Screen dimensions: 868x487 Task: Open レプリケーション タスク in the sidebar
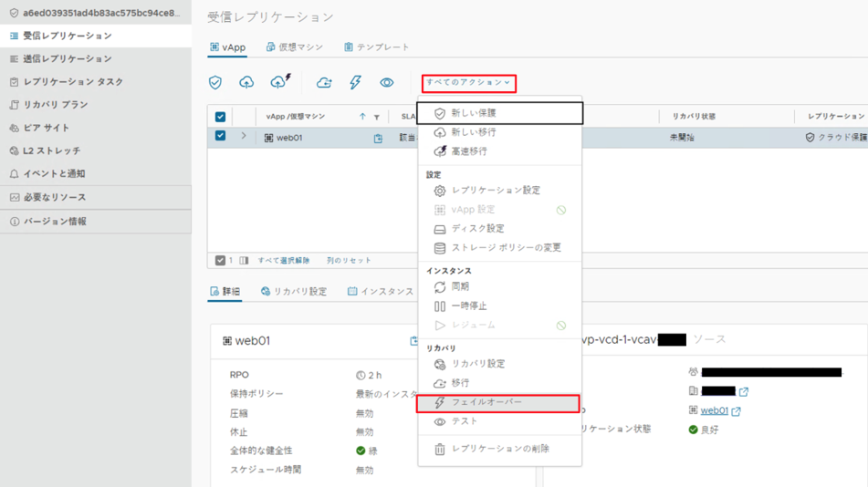[96, 82]
